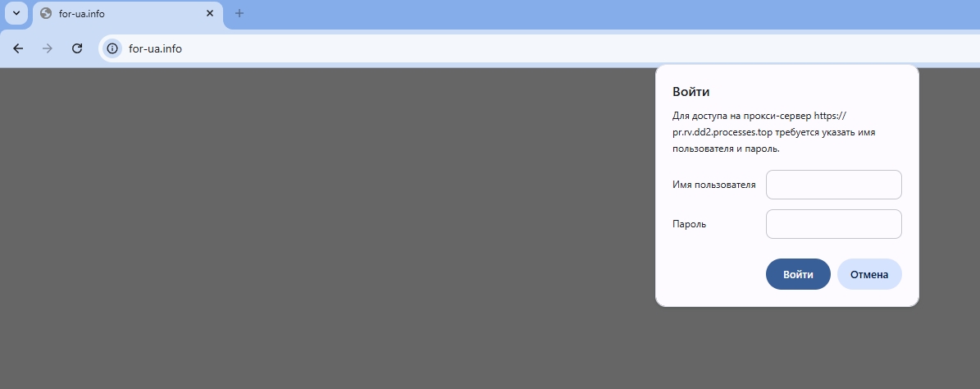Close the for-ua.info tab
The image size is (980, 389).
coord(210,13)
